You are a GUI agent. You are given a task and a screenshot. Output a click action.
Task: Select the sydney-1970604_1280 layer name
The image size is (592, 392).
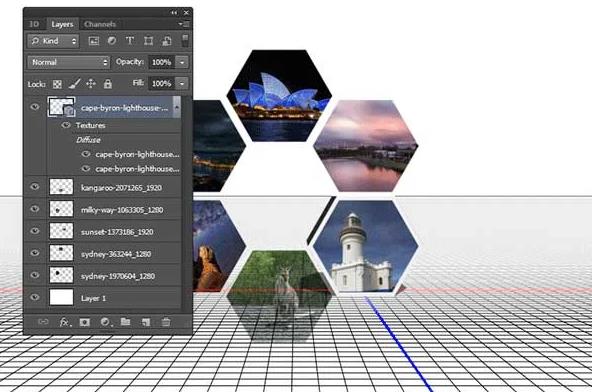tap(118, 276)
